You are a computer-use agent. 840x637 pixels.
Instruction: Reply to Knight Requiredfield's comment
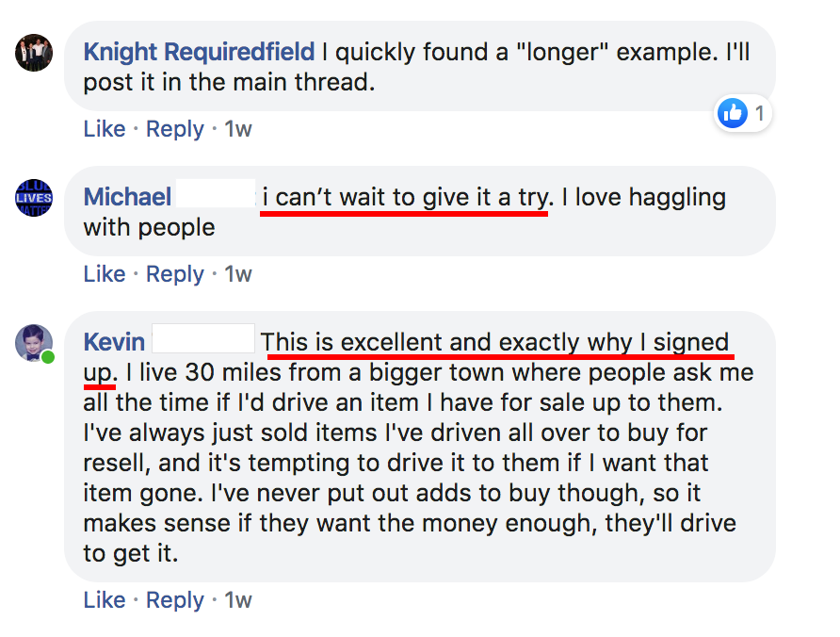[x=174, y=129]
